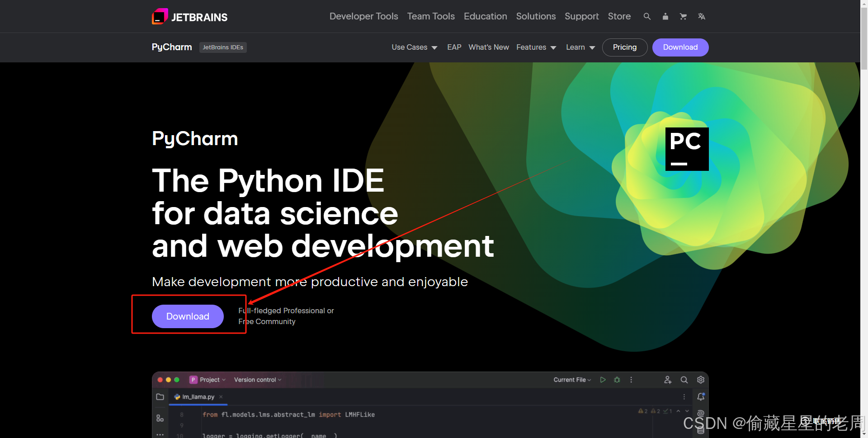868x438 pixels.
Task: Open the Store menu
Action: (x=619, y=16)
